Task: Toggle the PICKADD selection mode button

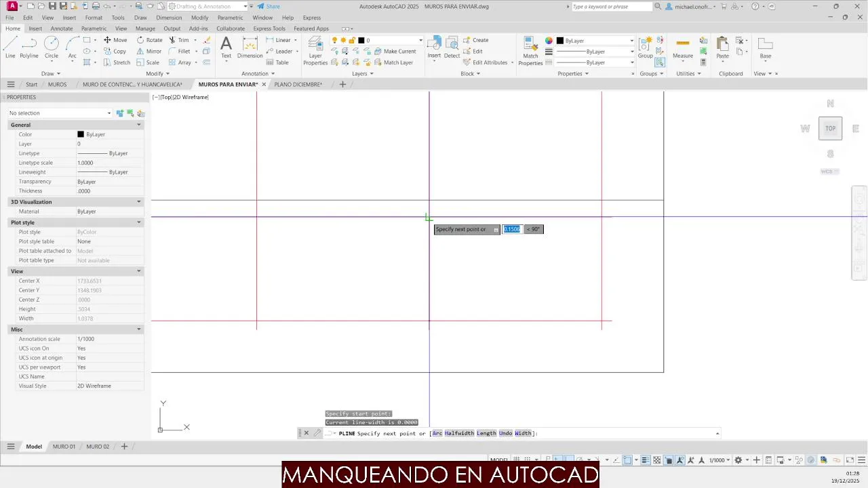Action: pos(120,113)
